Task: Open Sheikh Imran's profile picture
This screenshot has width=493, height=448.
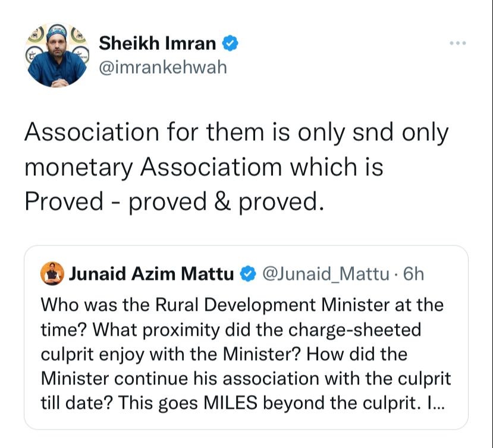Action: pos(56,55)
